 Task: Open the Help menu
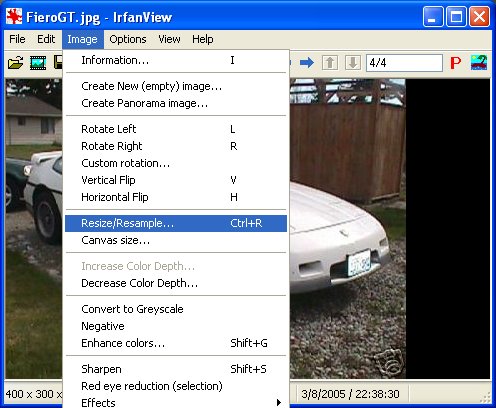tap(202, 39)
